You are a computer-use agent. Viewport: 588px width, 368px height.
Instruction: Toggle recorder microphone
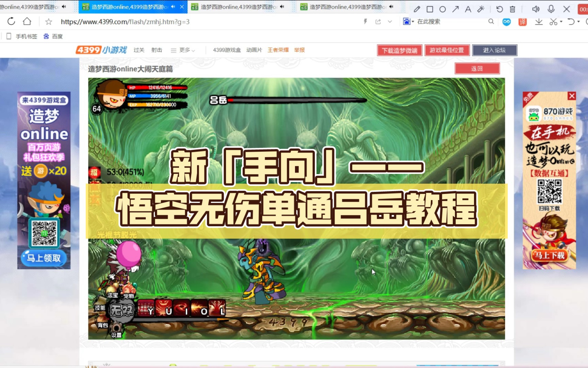(551, 9)
